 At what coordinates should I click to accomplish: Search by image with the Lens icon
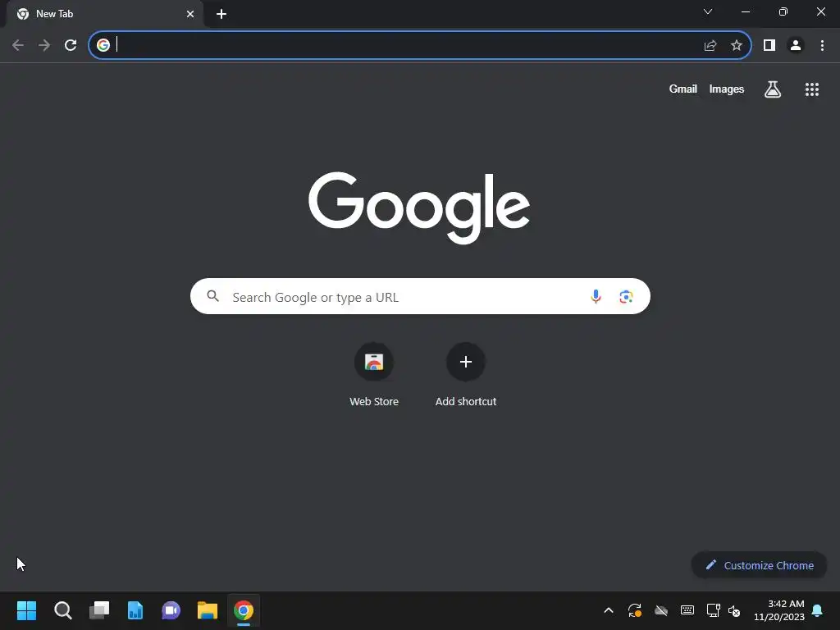click(626, 296)
